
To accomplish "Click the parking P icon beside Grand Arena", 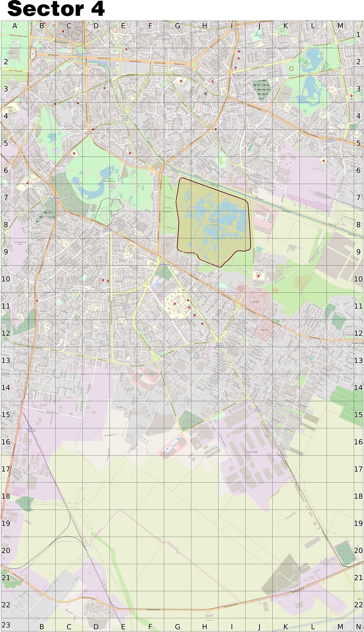I will 141,375.
